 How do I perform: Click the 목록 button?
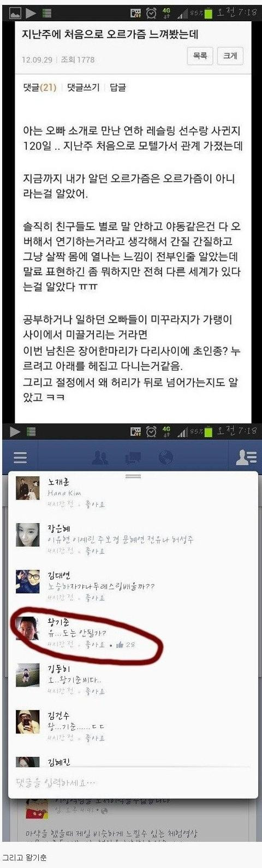point(200,56)
